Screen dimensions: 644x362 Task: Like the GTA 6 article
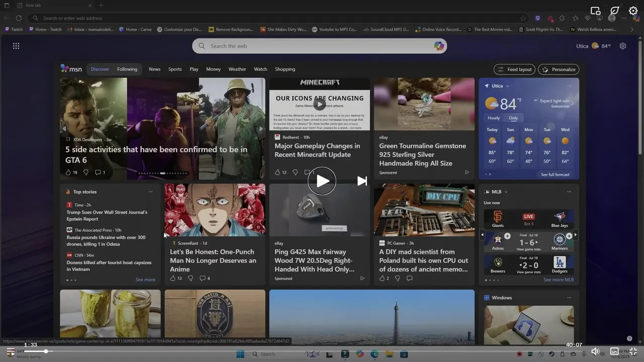click(68, 172)
